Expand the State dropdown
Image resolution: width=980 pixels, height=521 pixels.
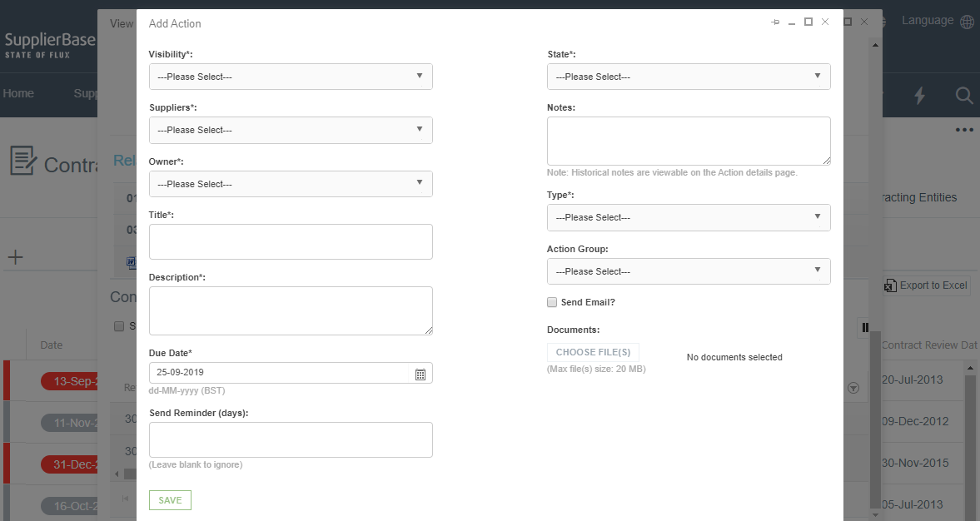pyautogui.click(x=689, y=76)
